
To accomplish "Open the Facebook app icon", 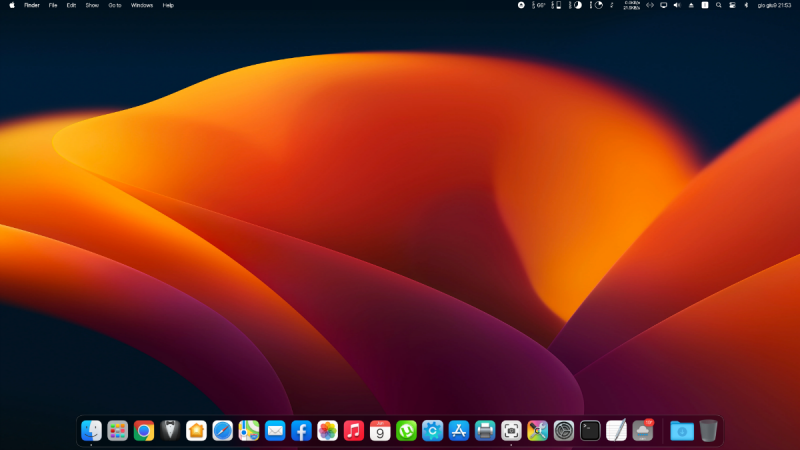I will 301,430.
